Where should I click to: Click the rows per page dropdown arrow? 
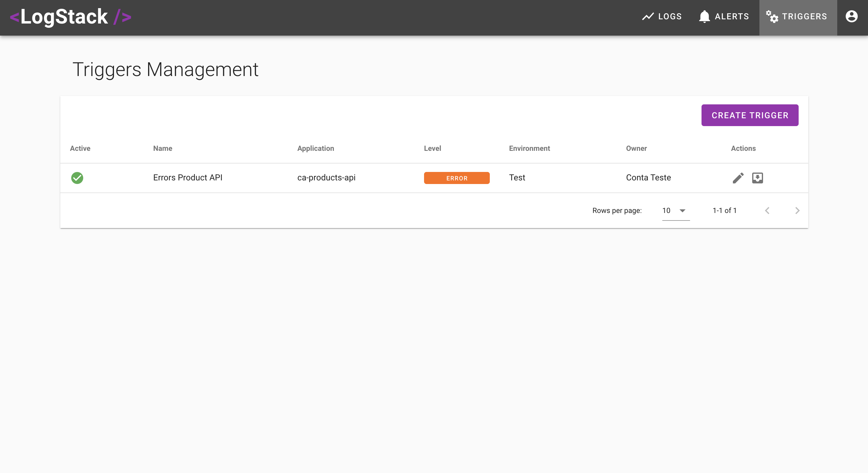(x=682, y=211)
